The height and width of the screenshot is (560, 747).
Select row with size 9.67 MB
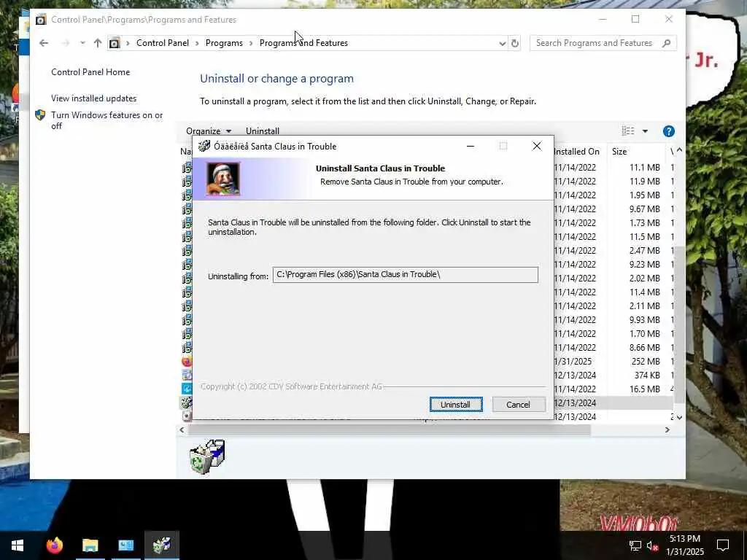[x=427, y=209]
